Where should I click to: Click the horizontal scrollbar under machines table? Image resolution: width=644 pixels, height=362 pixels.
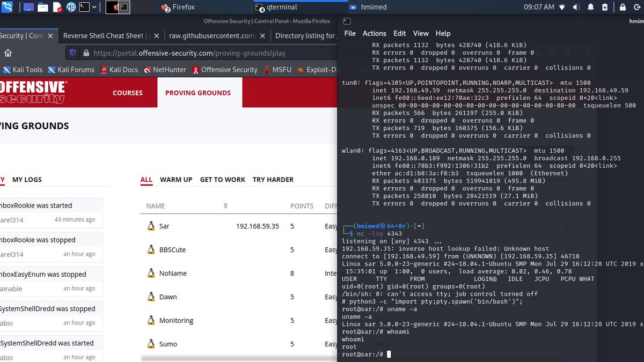239,358
